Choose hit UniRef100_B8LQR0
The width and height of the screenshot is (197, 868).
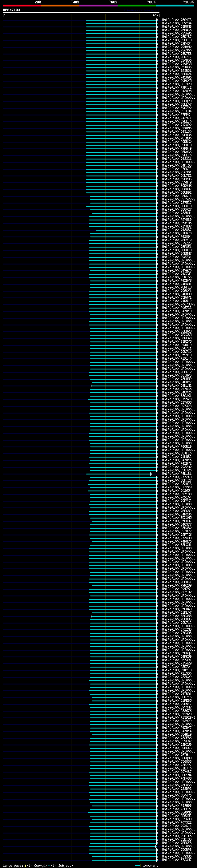pyautogui.click(x=177, y=101)
